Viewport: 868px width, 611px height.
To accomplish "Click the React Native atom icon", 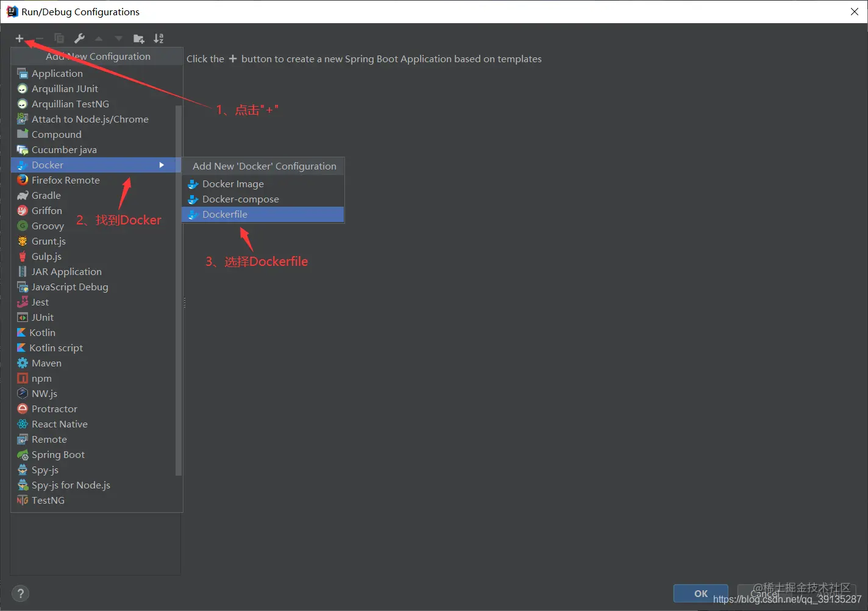I will 23,424.
